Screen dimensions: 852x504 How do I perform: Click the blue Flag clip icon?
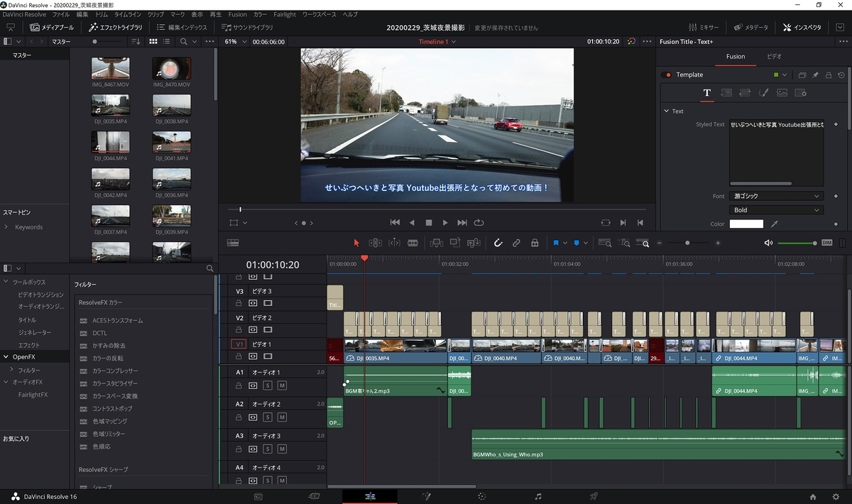point(556,243)
